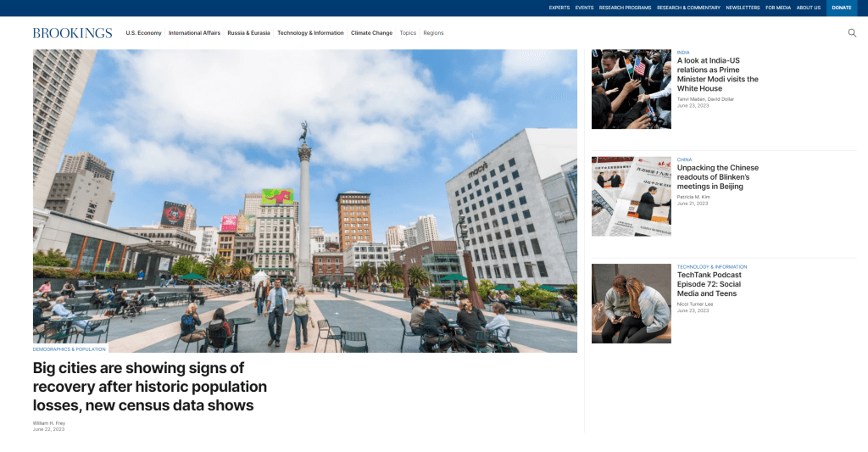Expand the Regions dropdown
This screenshot has width=868, height=452.
[x=433, y=33]
